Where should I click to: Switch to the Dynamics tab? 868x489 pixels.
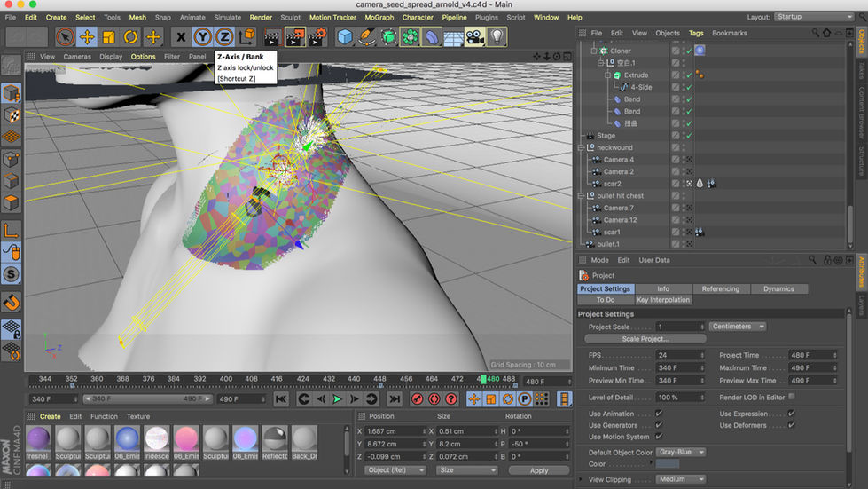[778, 289]
